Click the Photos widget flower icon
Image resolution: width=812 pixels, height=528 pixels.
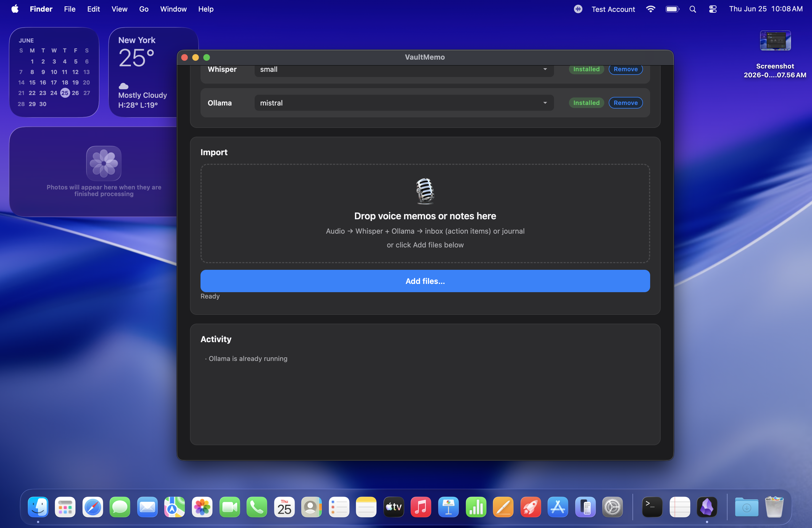pyautogui.click(x=104, y=163)
